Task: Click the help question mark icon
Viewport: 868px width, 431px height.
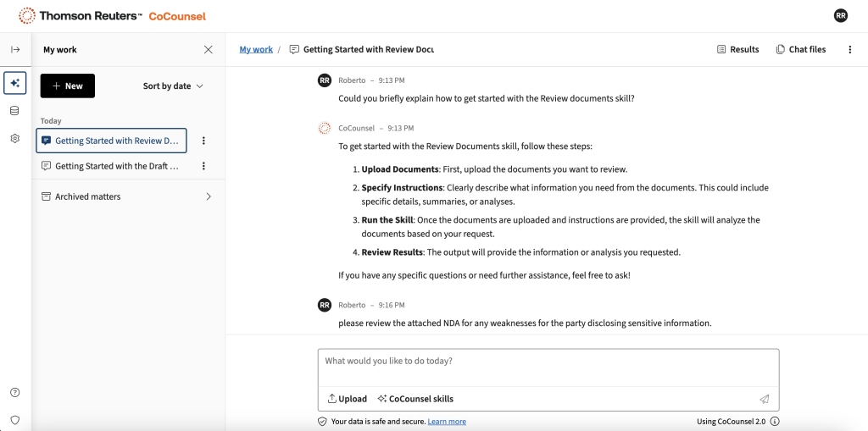Action: (15, 392)
